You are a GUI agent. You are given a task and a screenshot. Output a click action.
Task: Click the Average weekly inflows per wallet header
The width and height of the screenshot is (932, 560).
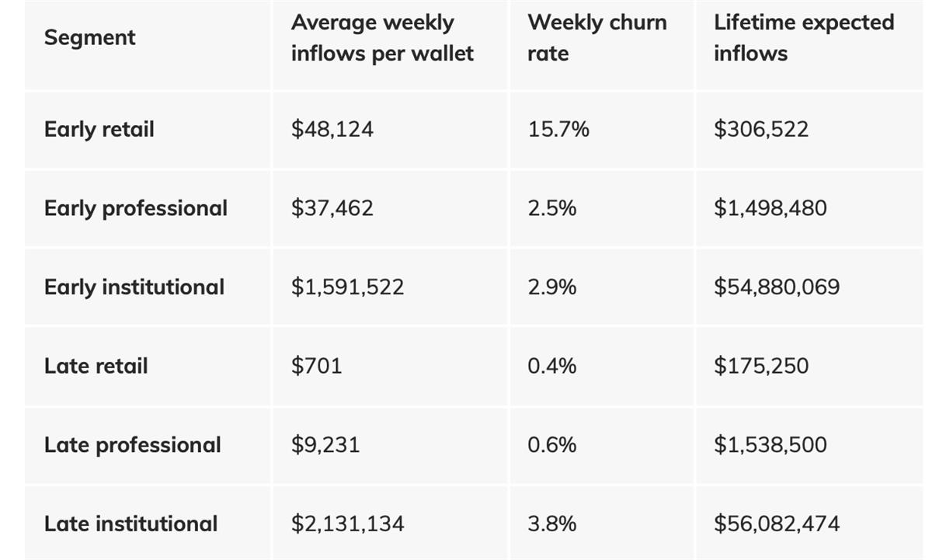click(x=381, y=38)
